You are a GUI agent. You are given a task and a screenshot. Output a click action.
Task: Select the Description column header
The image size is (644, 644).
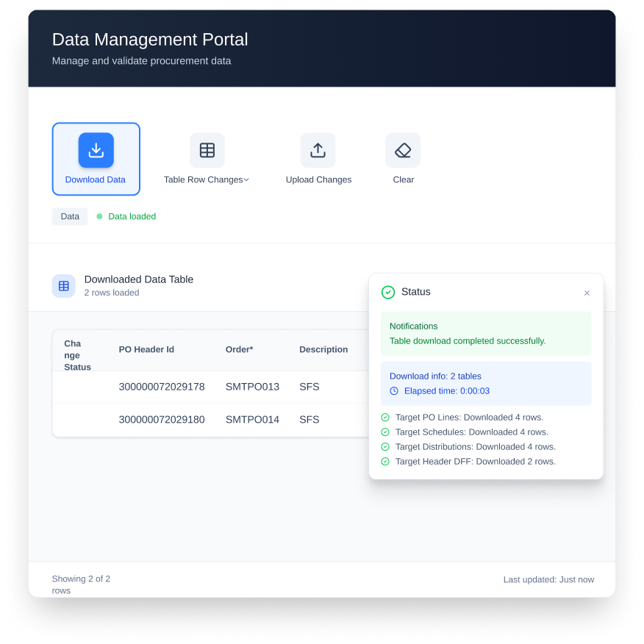pyautogui.click(x=323, y=349)
